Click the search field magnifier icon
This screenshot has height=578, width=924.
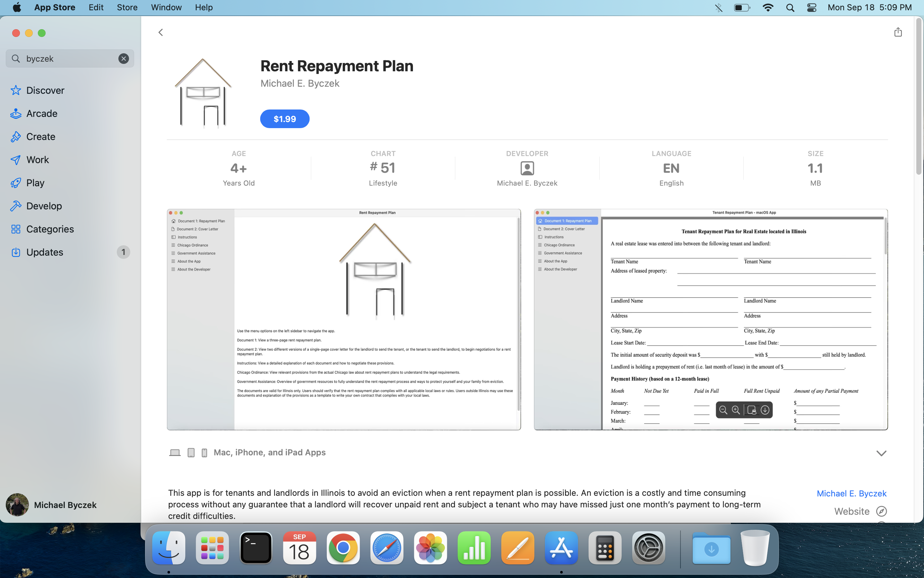click(16, 58)
